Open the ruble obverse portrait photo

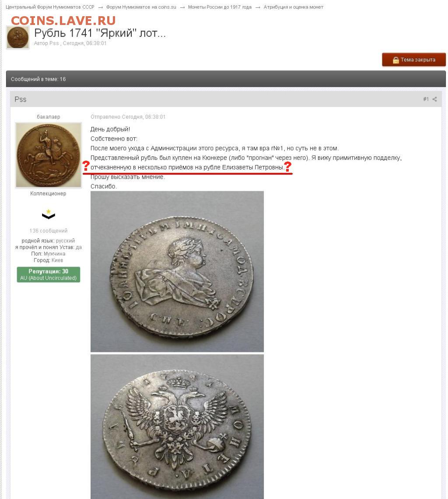(x=177, y=271)
